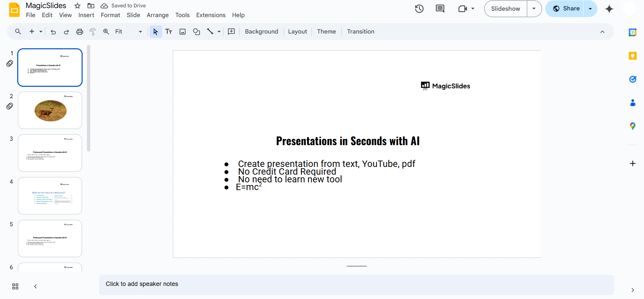Open the shape insertion tool
This screenshot has width=644, height=299.
coord(197,32)
